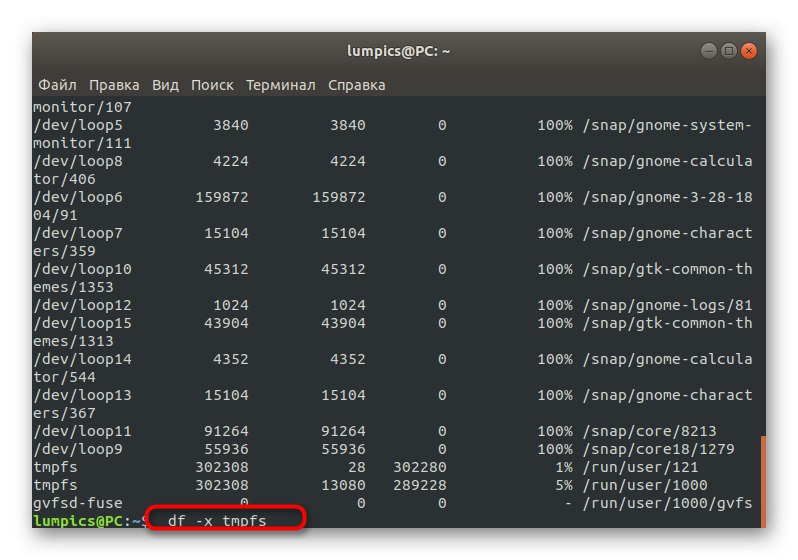Open the Терминал menu
The width and height of the screenshot is (798, 560).
pyautogui.click(x=281, y=85)
